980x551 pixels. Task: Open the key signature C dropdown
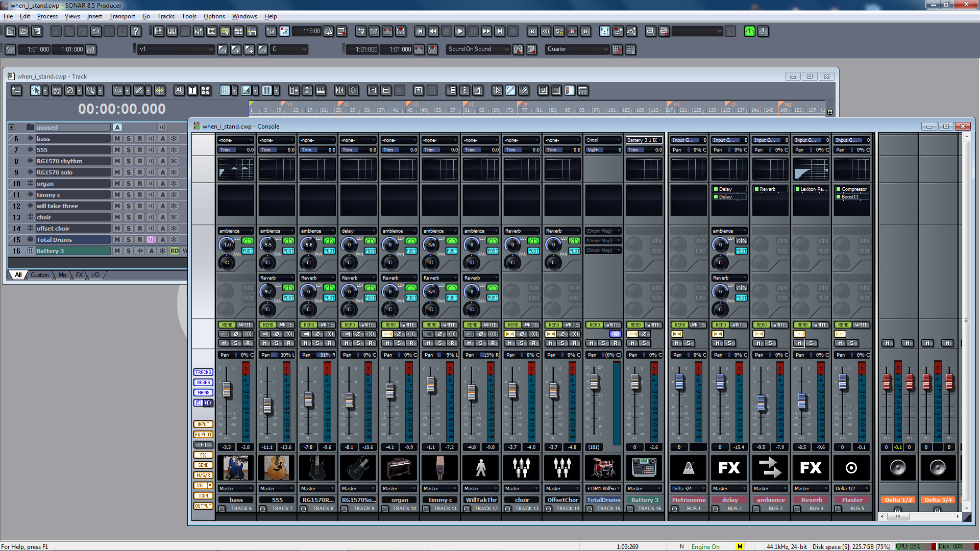tap(289, 49)
